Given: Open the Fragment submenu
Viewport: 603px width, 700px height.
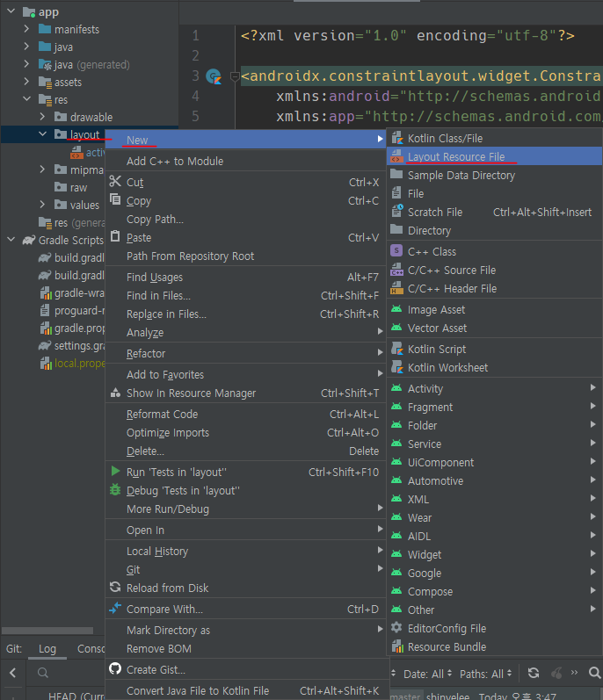Looking at the screenshot, I should [494, 407].
